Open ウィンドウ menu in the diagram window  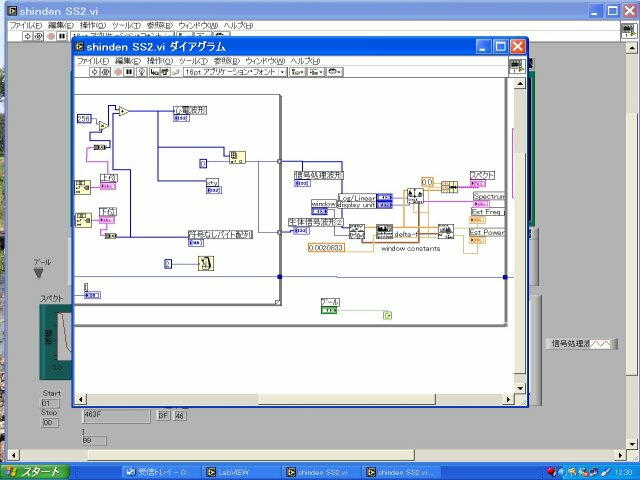pyautogui.click(x=265, y=61)
